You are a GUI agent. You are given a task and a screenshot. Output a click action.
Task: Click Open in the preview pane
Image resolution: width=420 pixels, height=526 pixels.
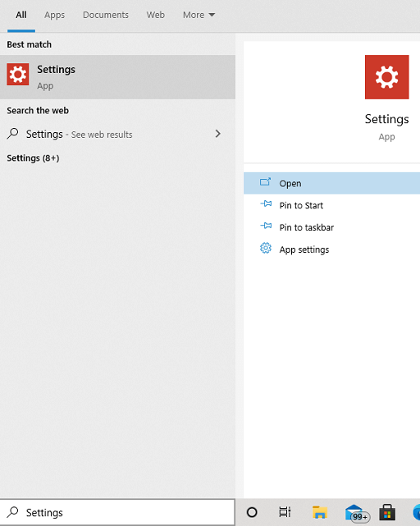pos(331,183)
